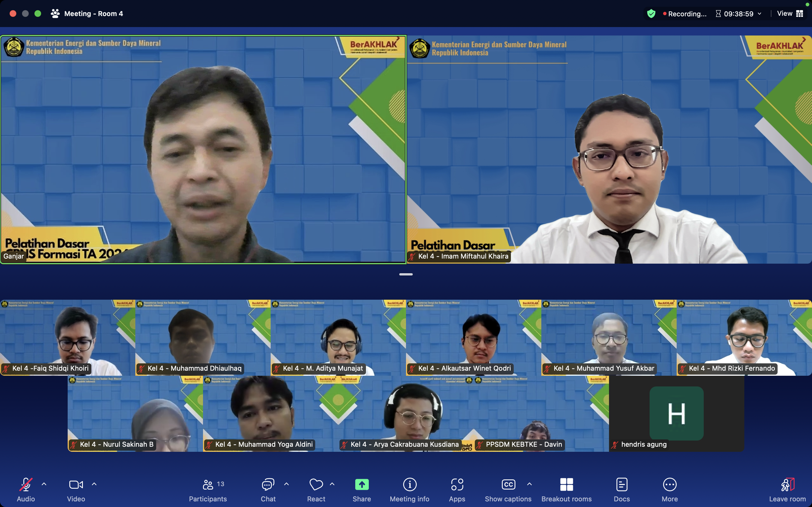Expand the recording timer dropdown chevron
Image resolution: width=812 pixels, height=507 pixels.
[x=760, y=14]
